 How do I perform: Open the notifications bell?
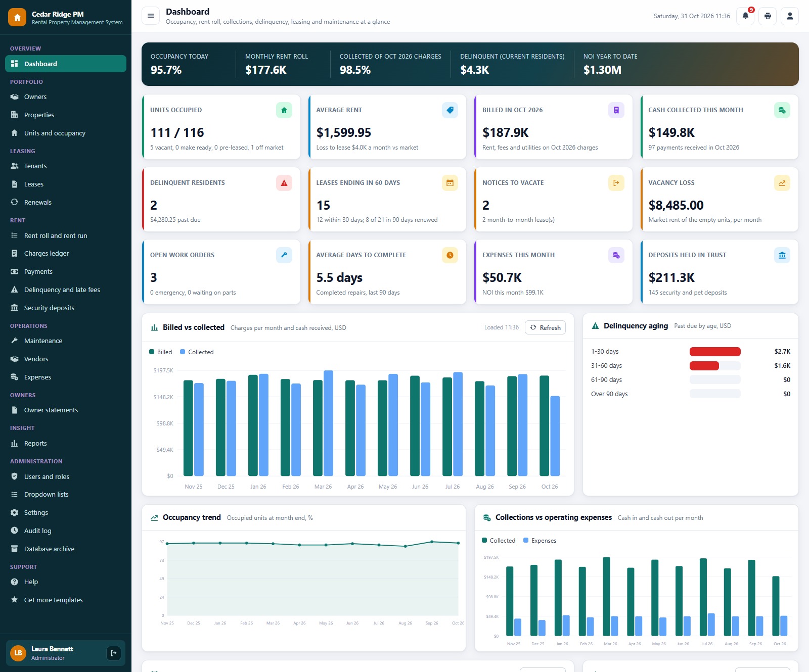click(x=745, y=16)
